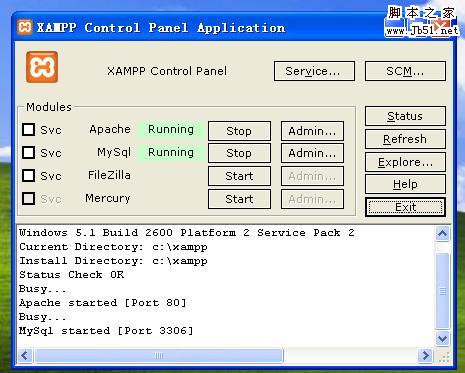This screenshot has height=373, width=465.
Task: Click log scrollbar up arrow
Action: tap(442, 234)
